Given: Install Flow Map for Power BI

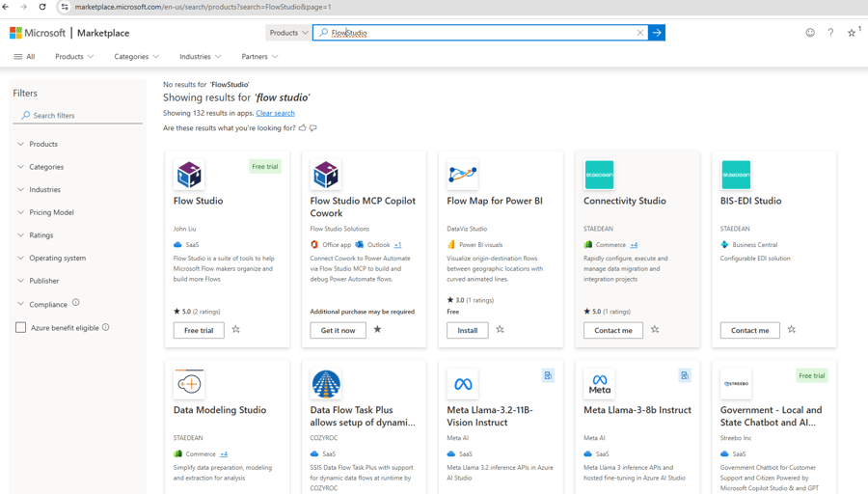Looking at the screenshot, I should [x=467, y=330].
